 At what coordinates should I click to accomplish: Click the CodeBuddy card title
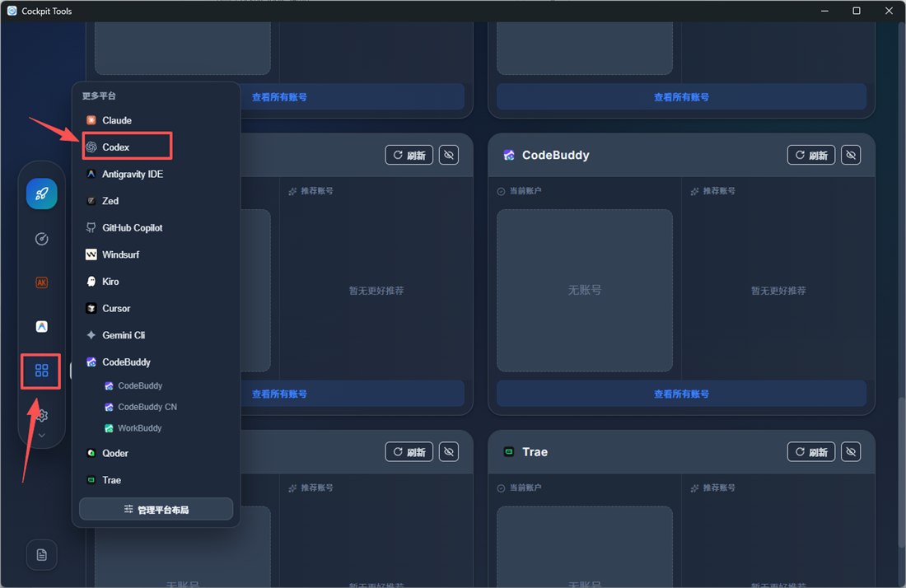coord(555,155)
